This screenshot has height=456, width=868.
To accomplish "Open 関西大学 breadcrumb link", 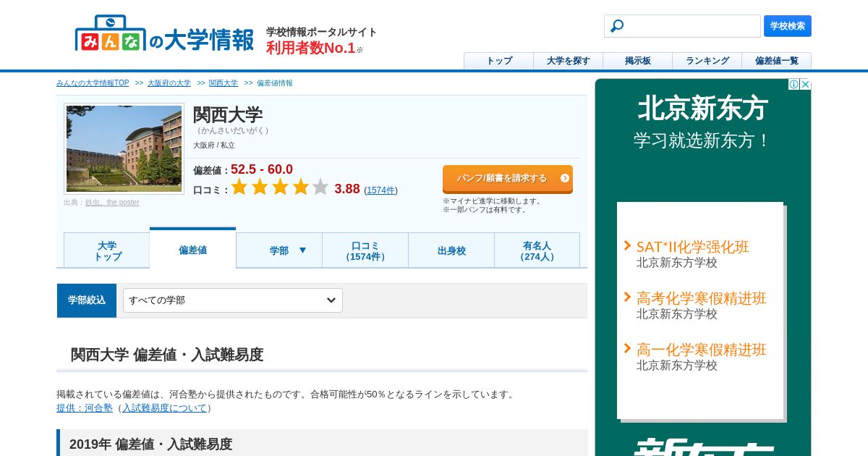I will point(224,83).
